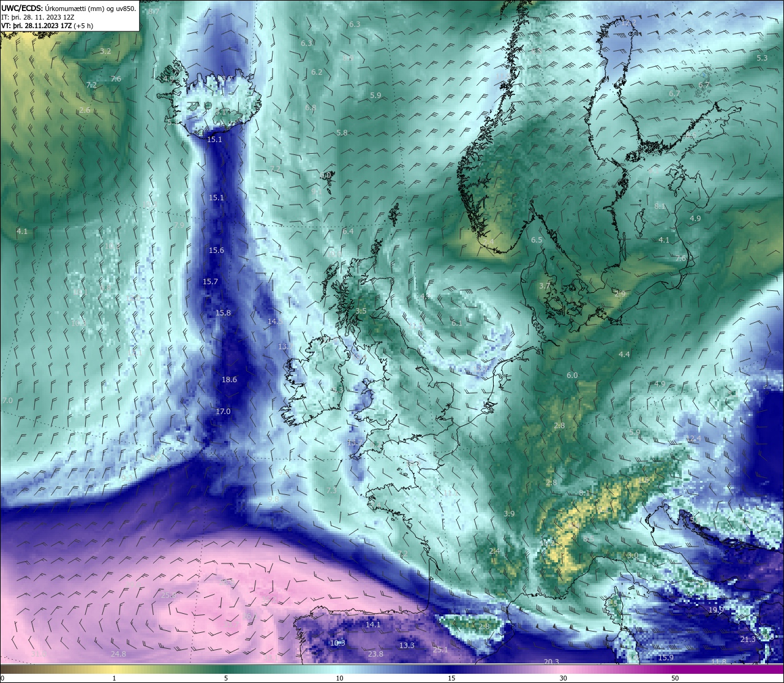Click the yellow section of the color scale

(115, 669)
